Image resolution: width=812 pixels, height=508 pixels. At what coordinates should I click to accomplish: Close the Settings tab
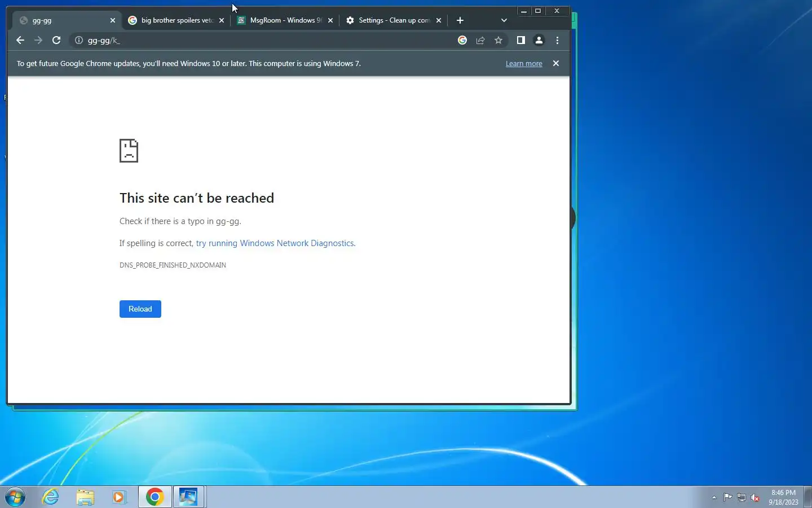(439, 20)
